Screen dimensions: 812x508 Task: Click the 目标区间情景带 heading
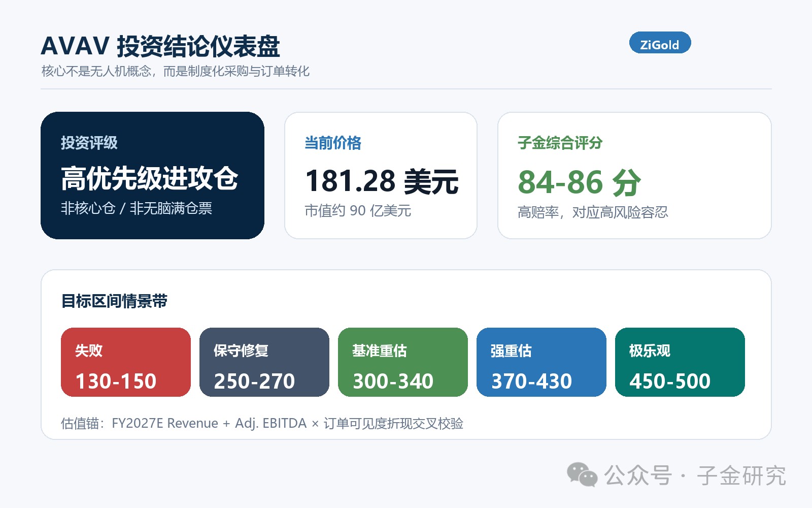pos(114,301)
